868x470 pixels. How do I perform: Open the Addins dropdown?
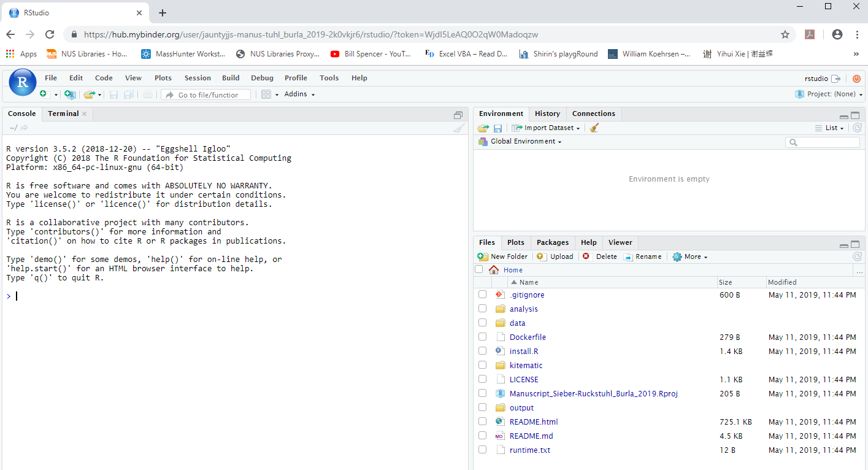pyautogui.click(x=299, y=94)
